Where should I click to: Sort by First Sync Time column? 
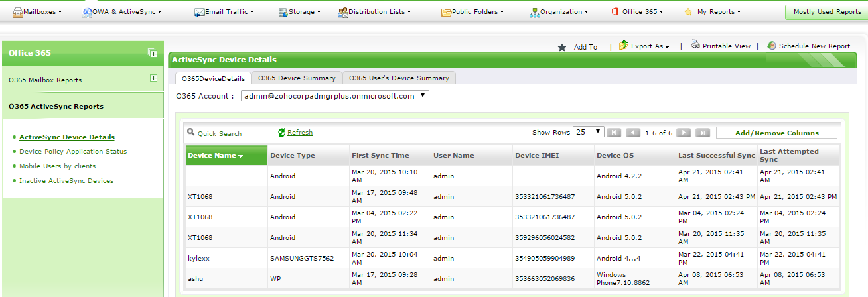pyautogui.click(x=390, y=156)
